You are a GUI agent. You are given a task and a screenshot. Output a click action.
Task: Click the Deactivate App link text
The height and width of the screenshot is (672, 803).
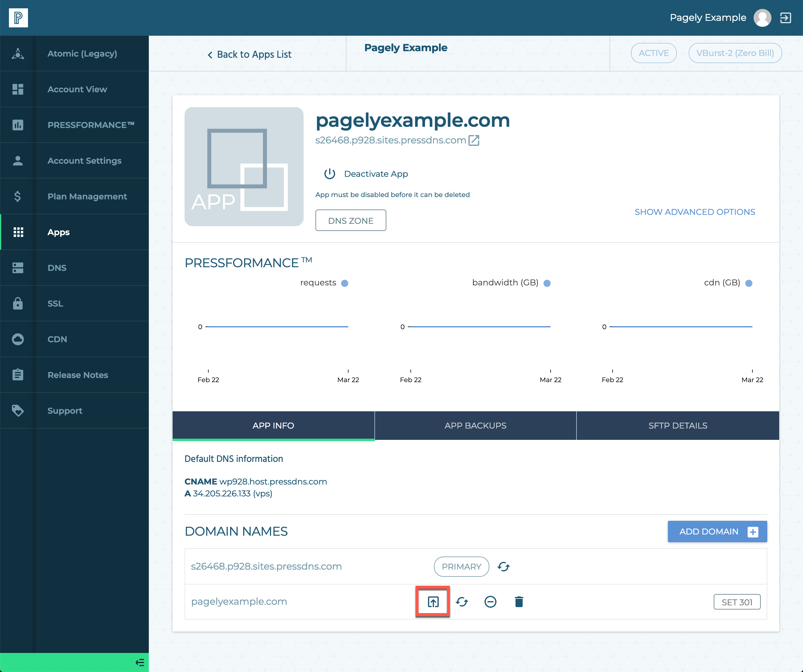coord(376,174)
